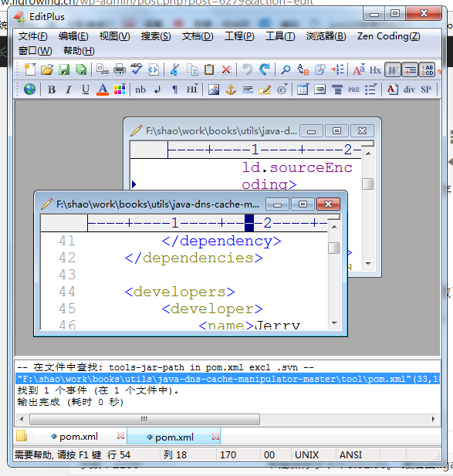Open the 搜索(S) menu
The height and width of the screenshot is (476, 453).
(156, 36)
